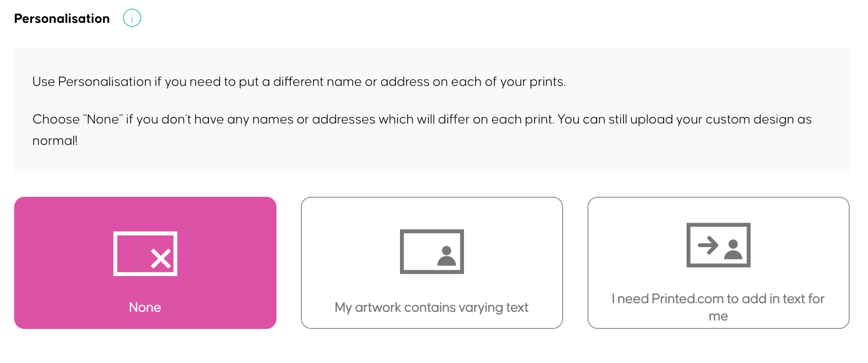Click the 'I need Printed.com to add in text for me' label
Viewport: 868px width, 363px height.
pyautogui.click(x=718, y=307)
